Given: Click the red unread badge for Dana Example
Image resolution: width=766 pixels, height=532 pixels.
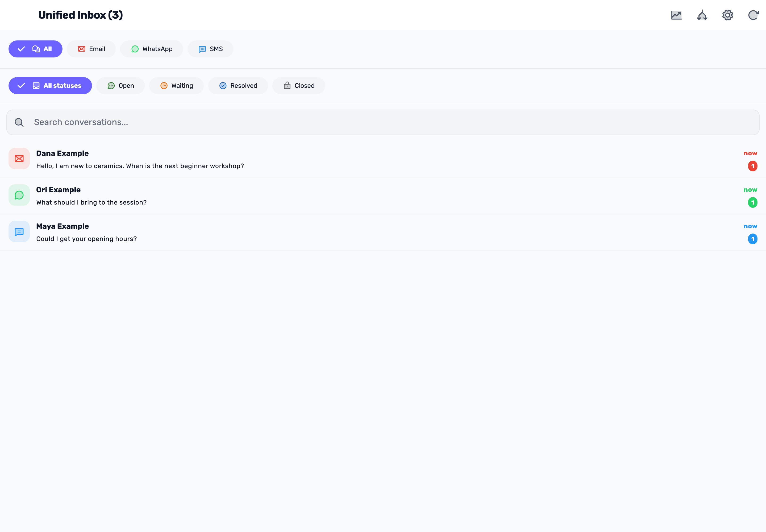Looking at the screenshot, I should [x=753, y=166].
